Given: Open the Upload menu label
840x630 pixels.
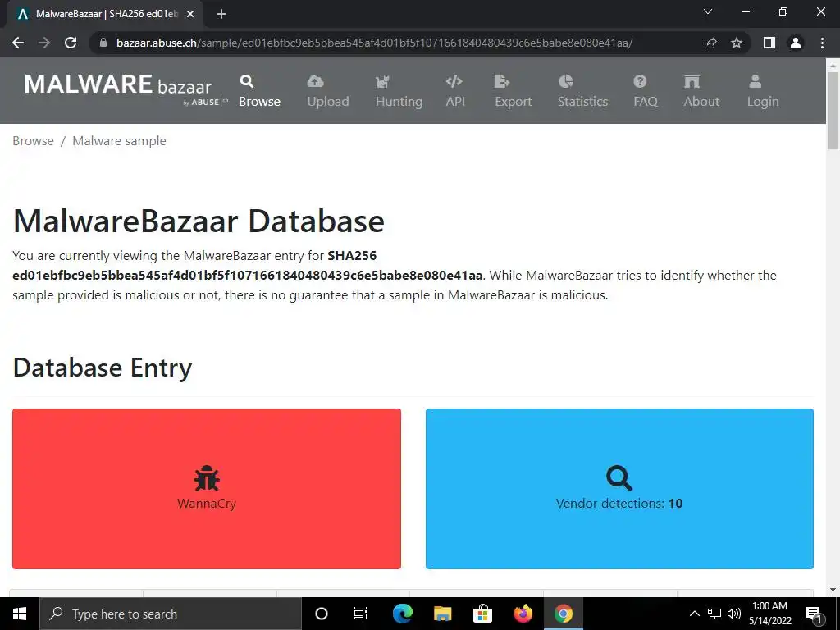Looking at the screenshot, I should (328, 101).
